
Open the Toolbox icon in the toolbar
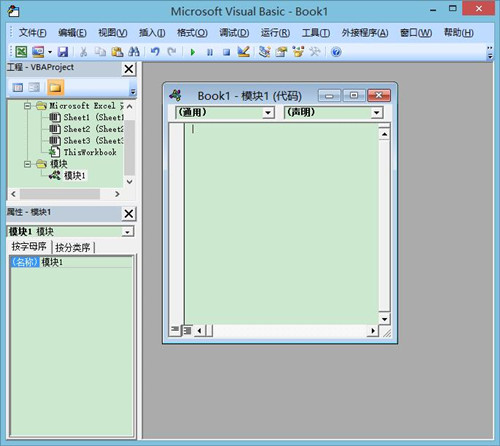(x=315, y=52)
